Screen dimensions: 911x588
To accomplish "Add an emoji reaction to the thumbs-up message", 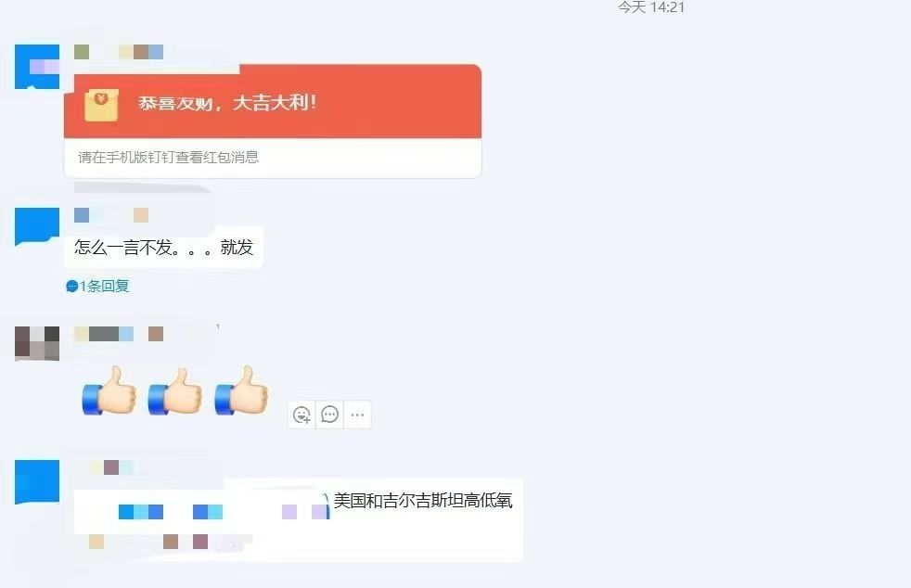I will click(302, 415).
